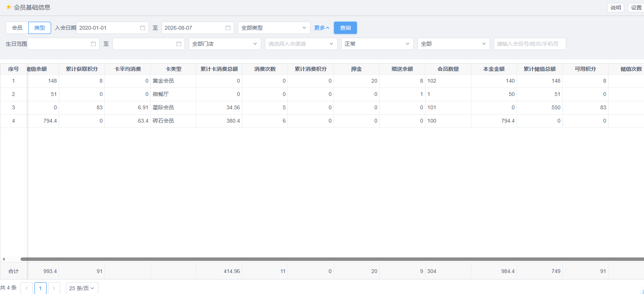Open the 设置 settings button

click(636, 8)
